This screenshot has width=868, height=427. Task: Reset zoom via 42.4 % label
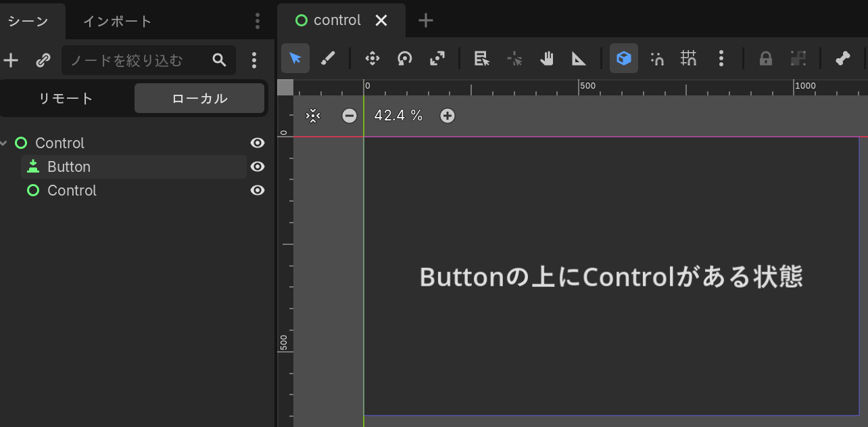[399, 116]
